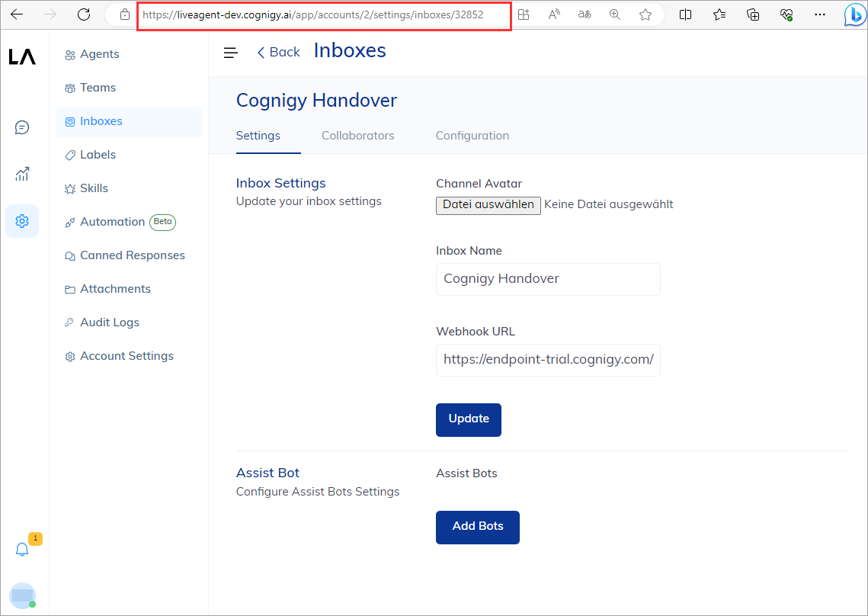The width and height of the screenshot is (868, 616).
Task: Click the Inbox Settings heading
Action: (x=280, y=184)
